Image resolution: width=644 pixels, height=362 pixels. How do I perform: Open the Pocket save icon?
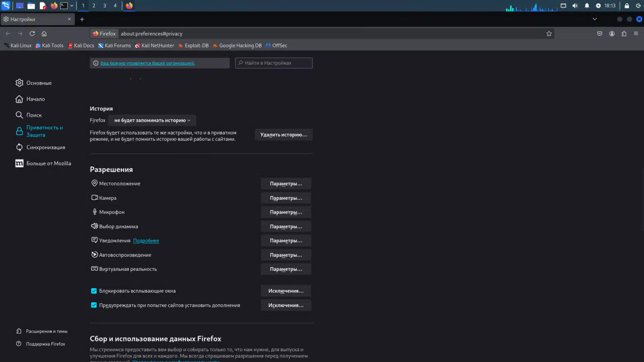click(x=600, y=33)
